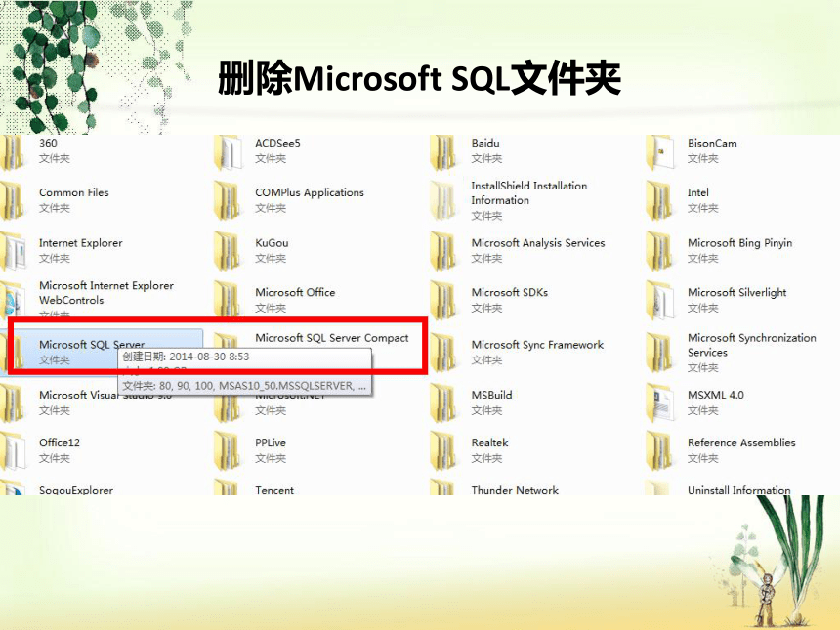Select the Microsoft Sync Framework label
This screenshot has height=630, width=840.
[537, 345]
